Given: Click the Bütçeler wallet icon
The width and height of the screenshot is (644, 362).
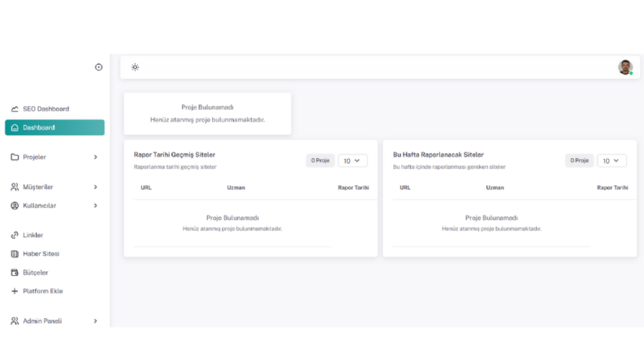Looking at the screenshot, I should (15, 273).
